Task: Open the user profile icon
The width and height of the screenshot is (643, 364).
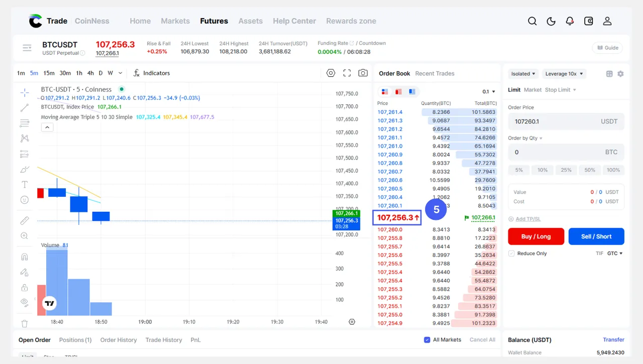Action: point(607,21)
